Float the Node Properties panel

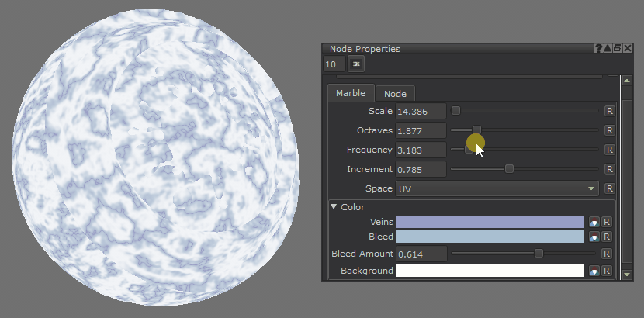[x=618, y=48]
